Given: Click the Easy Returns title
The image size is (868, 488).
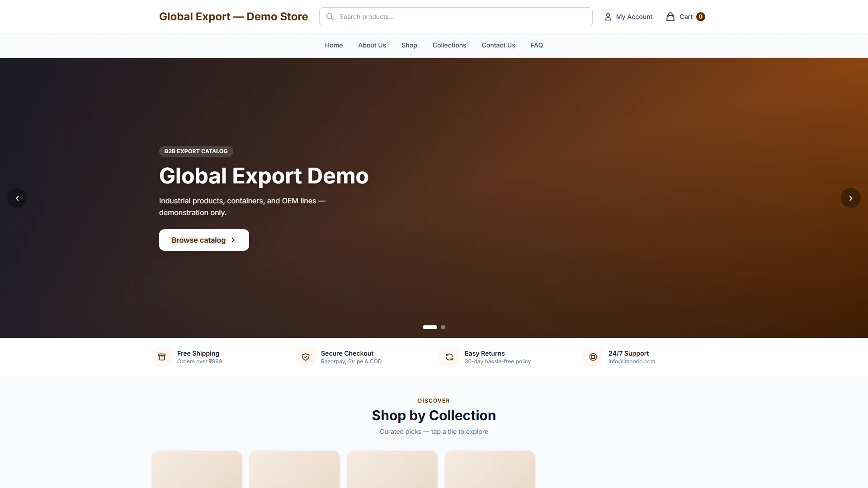Looking at the screenshot, I should [485, 353].
